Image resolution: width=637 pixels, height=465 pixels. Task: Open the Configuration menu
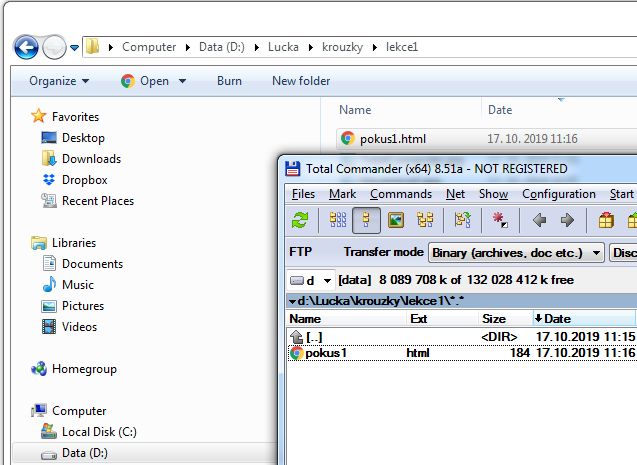pyautogui.click(x=558, y=194)
